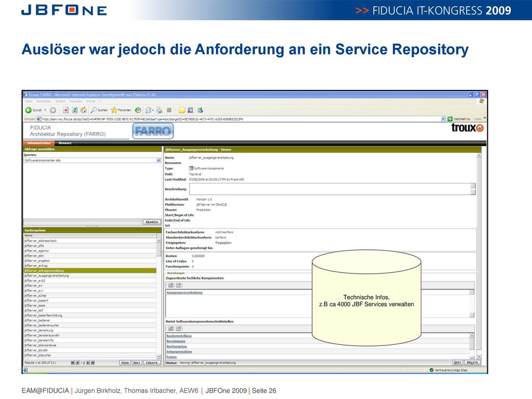Select jbfServer_basis in results

[90, 305]
